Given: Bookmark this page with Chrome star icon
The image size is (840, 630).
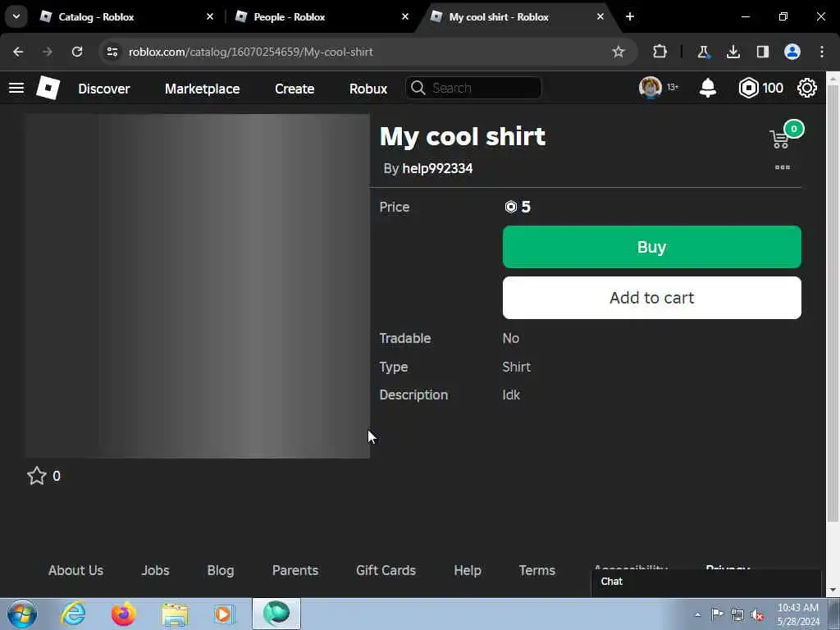Looking at the screenshot, I should coord(619,52).
